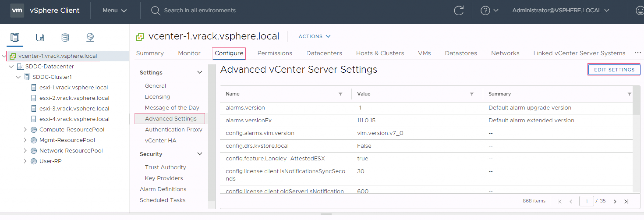
Task: Jump to the last page of settings
Action: (626, 201)
